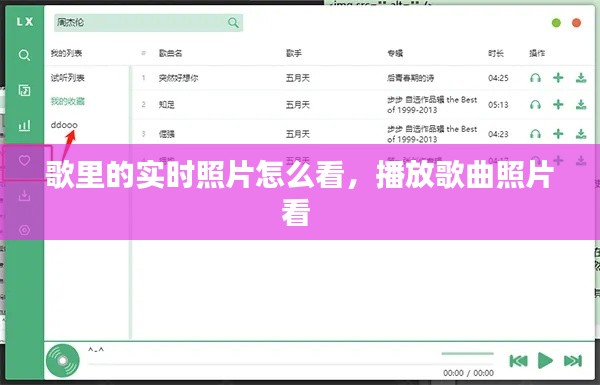Click the album 后青春期的诗
Image resolution: width=600 pixels, height=385 pixels.
(410, 78)
